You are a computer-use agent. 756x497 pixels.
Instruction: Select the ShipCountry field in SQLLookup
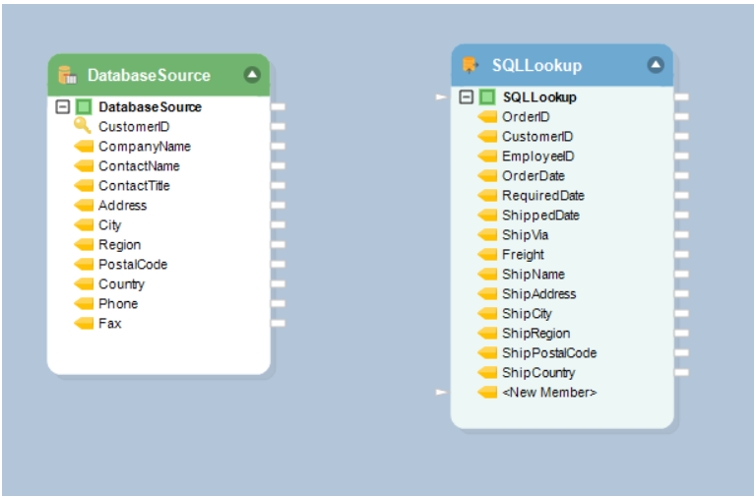pyautogui.click(x=538, y=373)
